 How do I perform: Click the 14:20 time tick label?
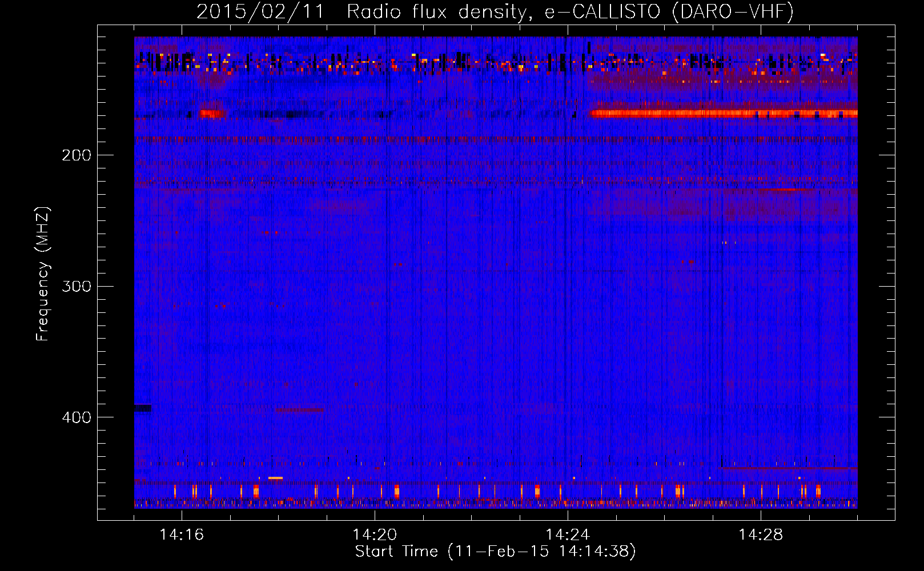[x=375, y=534]
